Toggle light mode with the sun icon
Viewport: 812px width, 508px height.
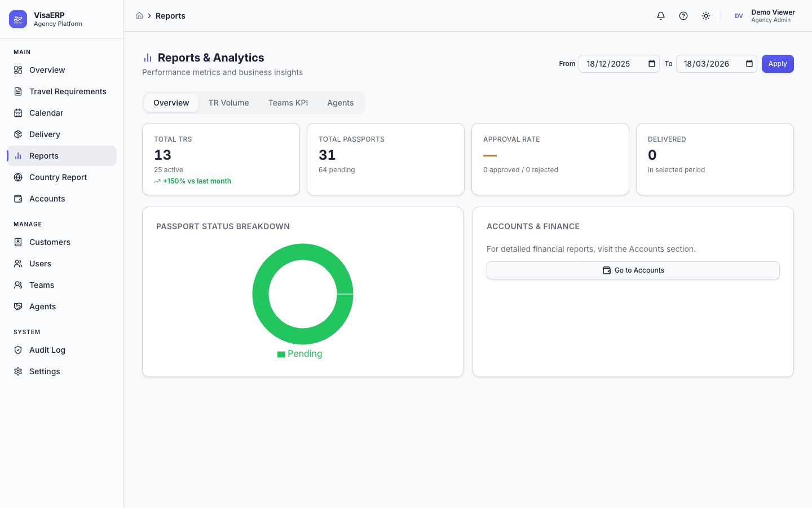705,16
